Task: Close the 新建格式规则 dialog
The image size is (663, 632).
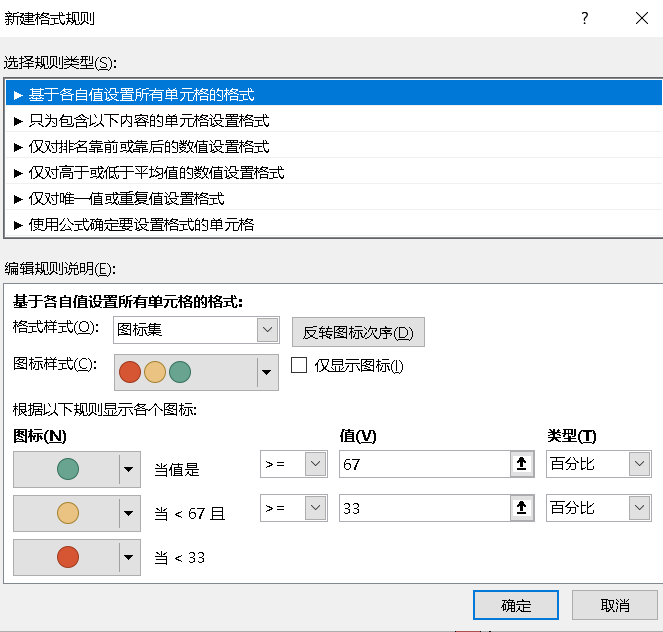Action: (642, 18)
